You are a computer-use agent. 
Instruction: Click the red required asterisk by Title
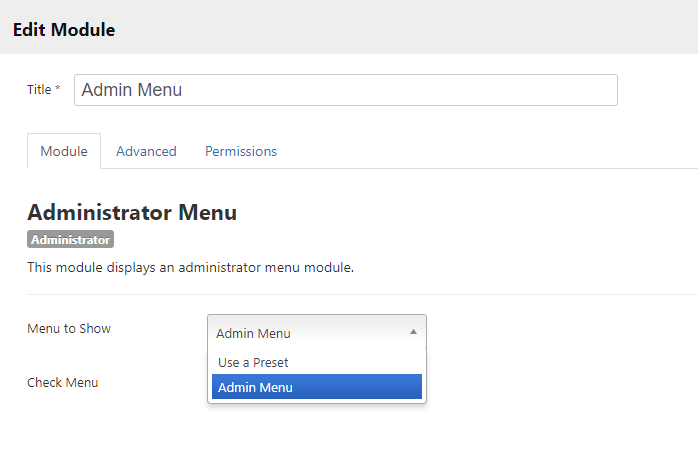tap(58, 90)
